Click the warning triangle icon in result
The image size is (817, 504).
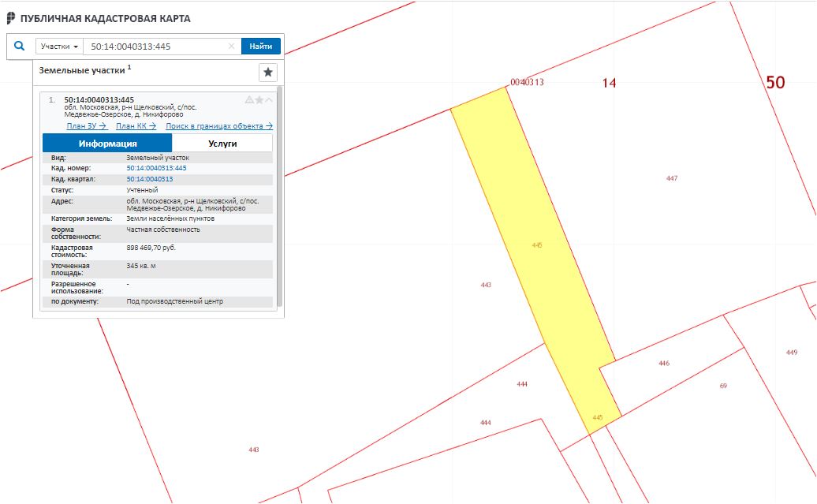coord(249,100)
